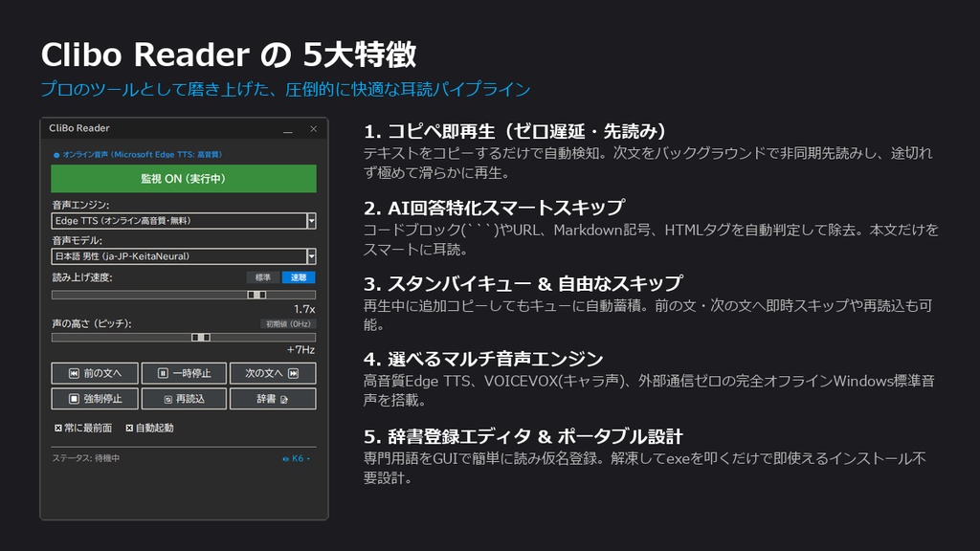Close the CliBo Reader window

(x=313, y=129)
